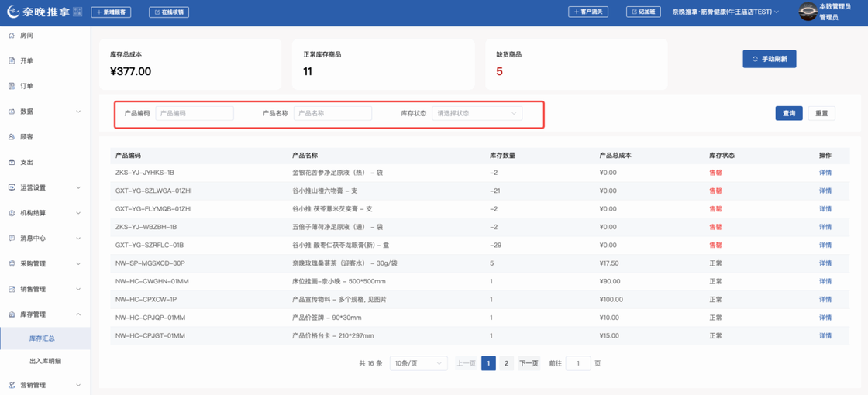The height and width of the screenshot is (395, 868).
Task: Open the QR code icon beside the logo
Action: (x=78, y=12)
